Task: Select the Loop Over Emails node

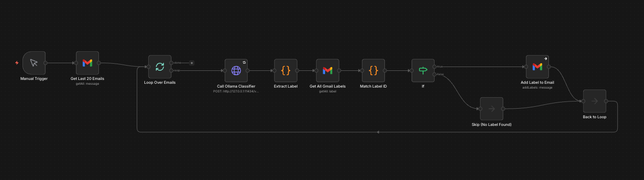Action: (160, 67)
